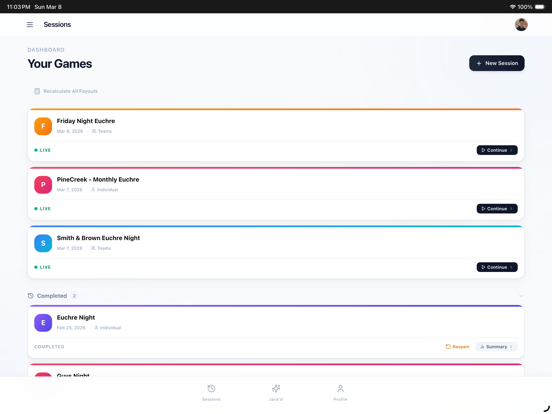The image size is (552, 414).
Task: Click the Wi-Fi icon in status bar
Action: 513,7
